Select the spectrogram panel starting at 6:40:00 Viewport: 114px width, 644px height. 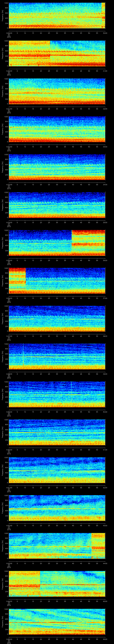click(x=57, y=432)
